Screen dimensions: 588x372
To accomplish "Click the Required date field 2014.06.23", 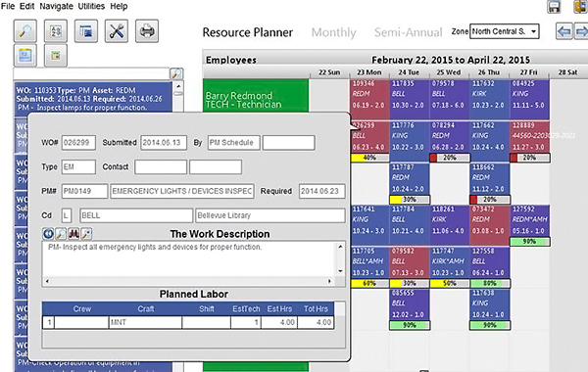I will 321,191.
